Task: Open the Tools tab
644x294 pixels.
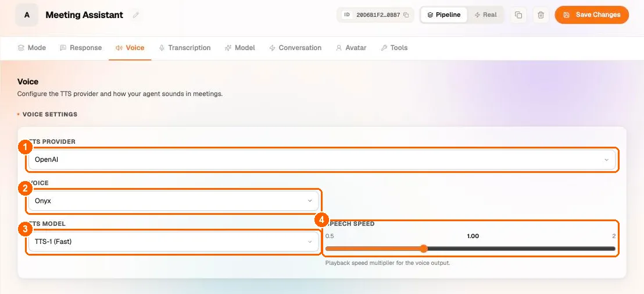Action: (394, 48)
